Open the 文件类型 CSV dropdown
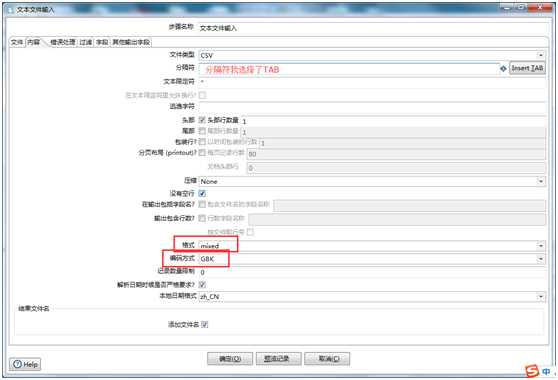Image resolution: width=558 pixels, height=380 pixels. (372, 55)
